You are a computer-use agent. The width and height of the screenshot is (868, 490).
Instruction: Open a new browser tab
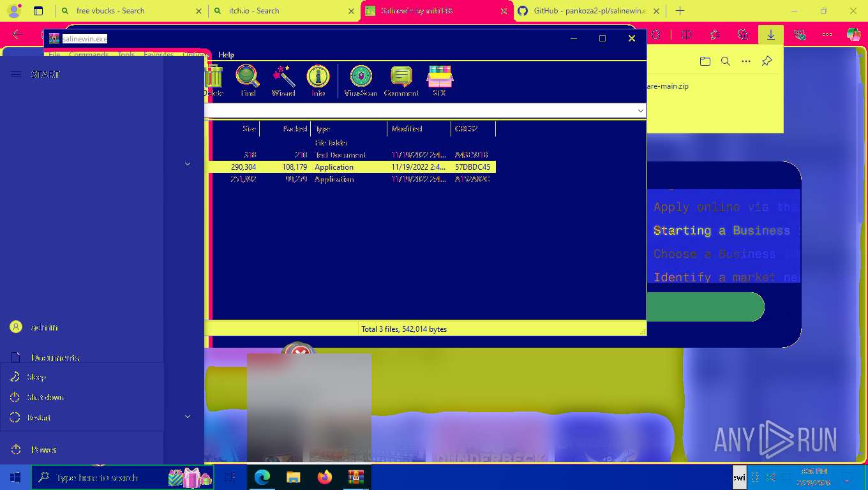(x=680, y=11)
